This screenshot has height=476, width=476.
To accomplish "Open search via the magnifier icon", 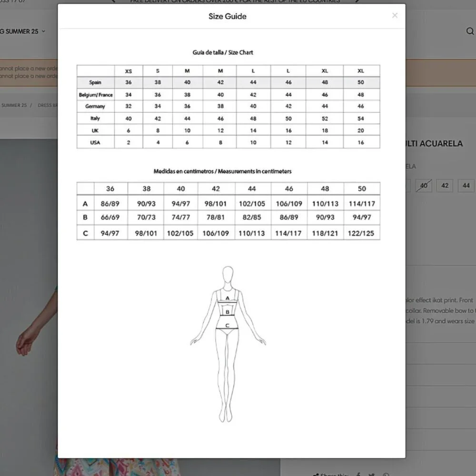I will point(470,31).
